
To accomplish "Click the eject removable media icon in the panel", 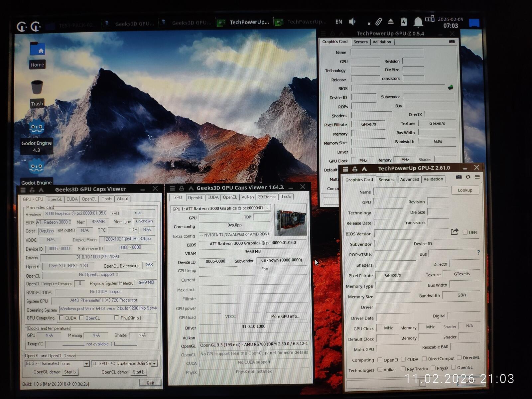I will point(391,22).
